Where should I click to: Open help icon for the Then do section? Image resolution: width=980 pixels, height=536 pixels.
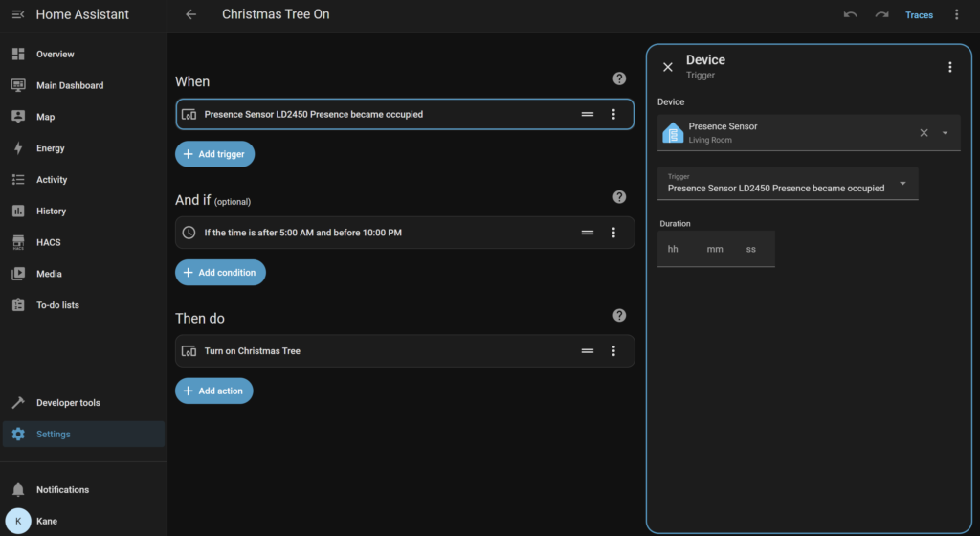click(x=619, y=315)
